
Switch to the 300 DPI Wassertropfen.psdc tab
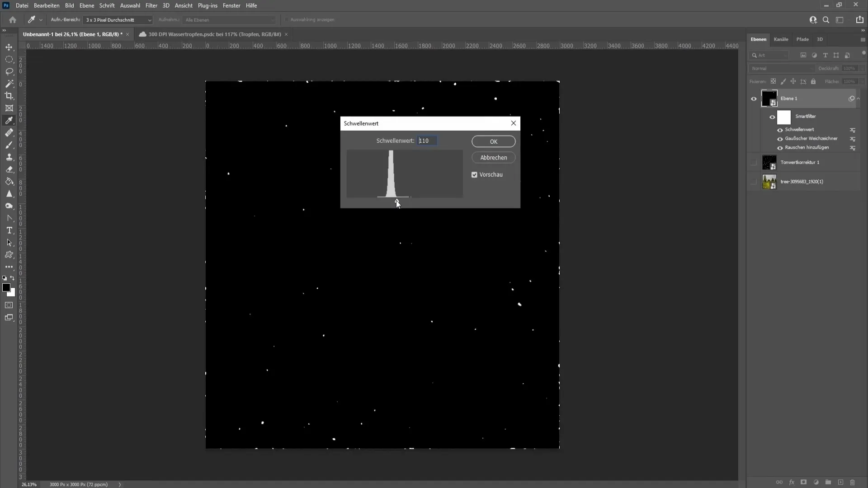tap(214, 34)
